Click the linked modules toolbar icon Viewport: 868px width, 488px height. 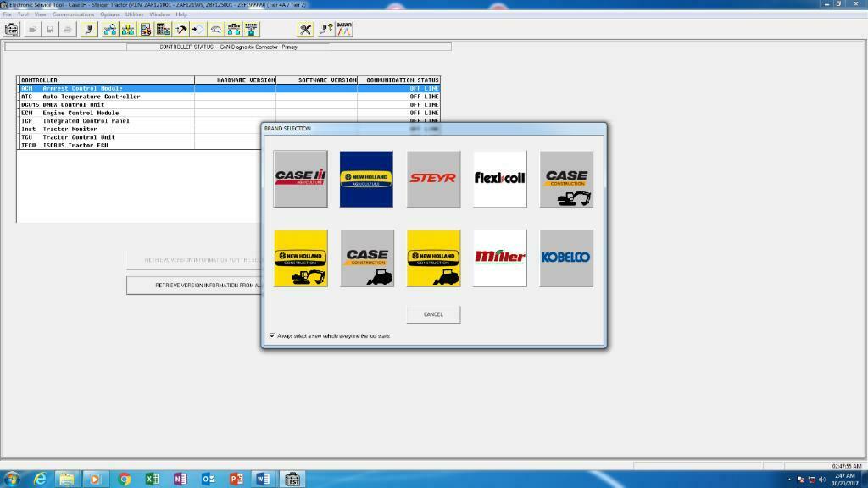pyautogui.click(x=234, y=30)
